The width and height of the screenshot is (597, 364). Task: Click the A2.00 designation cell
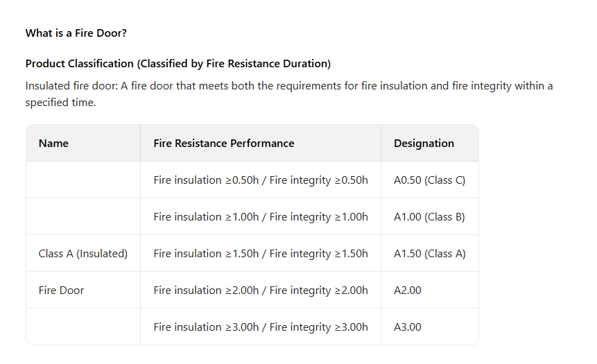tap(429, 290)
